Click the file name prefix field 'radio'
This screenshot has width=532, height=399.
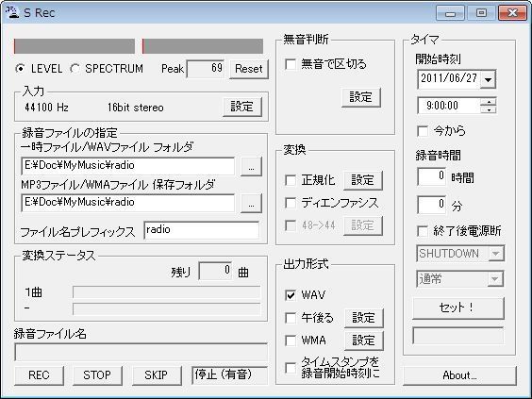click(x=202, y=230)
